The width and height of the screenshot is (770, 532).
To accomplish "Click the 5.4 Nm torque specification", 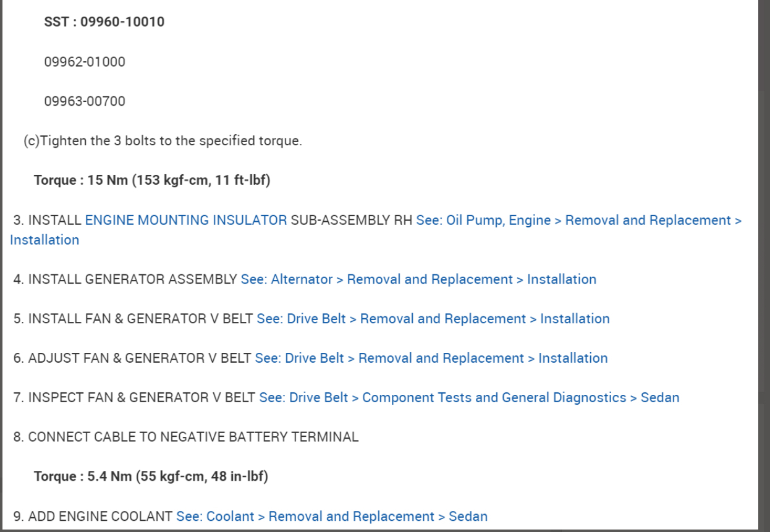I will click(x=151, y=476).
